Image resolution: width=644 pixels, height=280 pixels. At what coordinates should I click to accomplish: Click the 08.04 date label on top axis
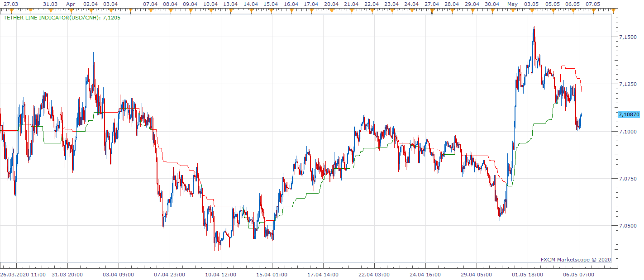pos(170,4)
